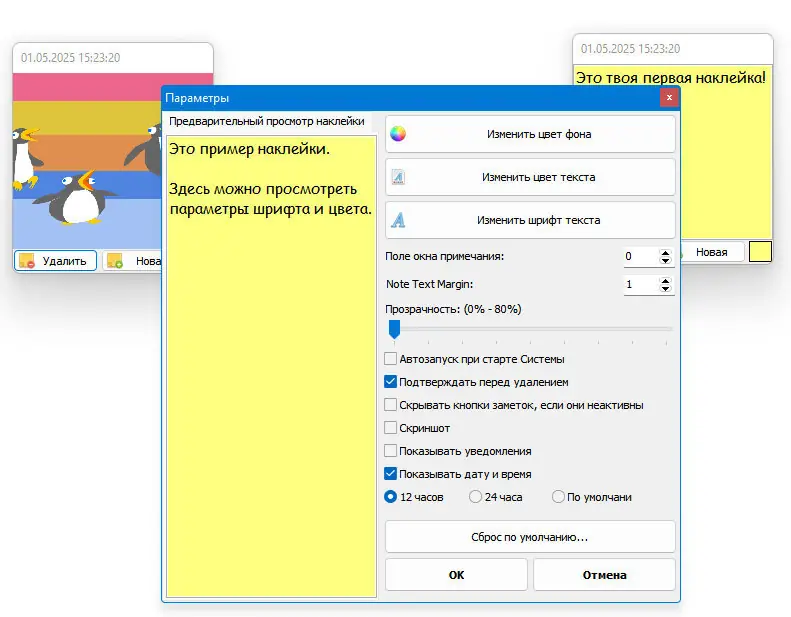
Task: Click the Note Text Margin number field
Action: pyautogui.click(x=641, y=285)
